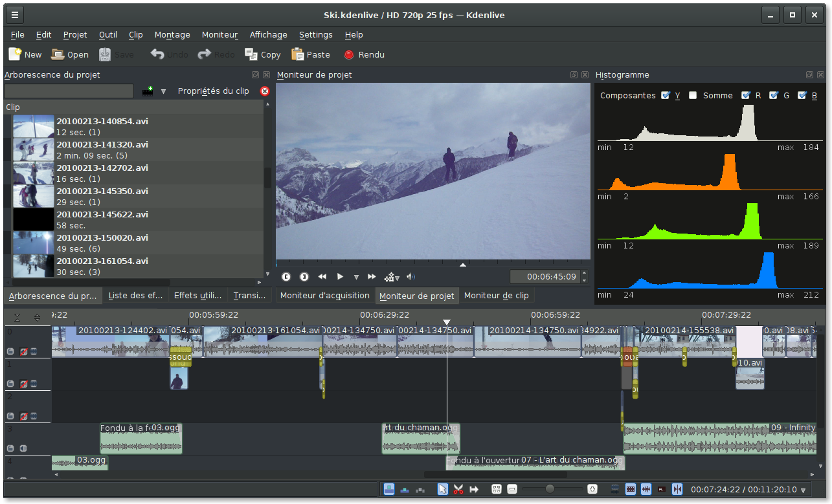Toggle mute on audio track 3
This screenshot has width=832, height=504.
[x=23, y=448]
